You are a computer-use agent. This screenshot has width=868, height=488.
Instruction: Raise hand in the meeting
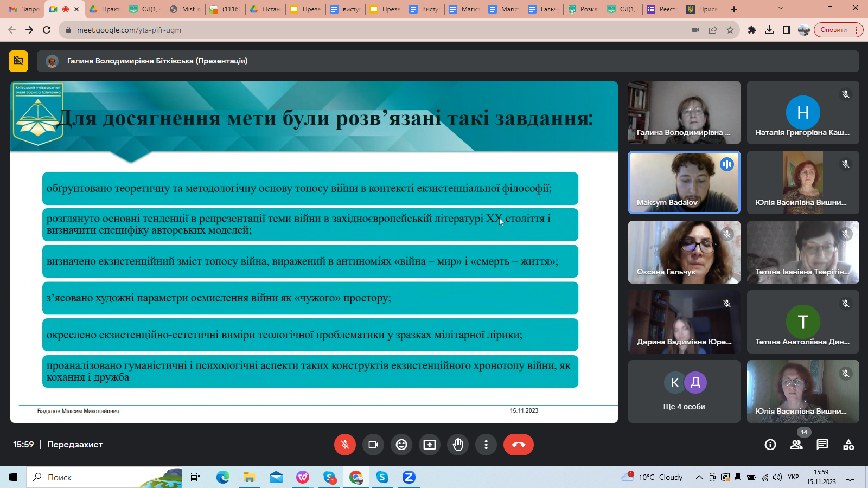(458, 445)
